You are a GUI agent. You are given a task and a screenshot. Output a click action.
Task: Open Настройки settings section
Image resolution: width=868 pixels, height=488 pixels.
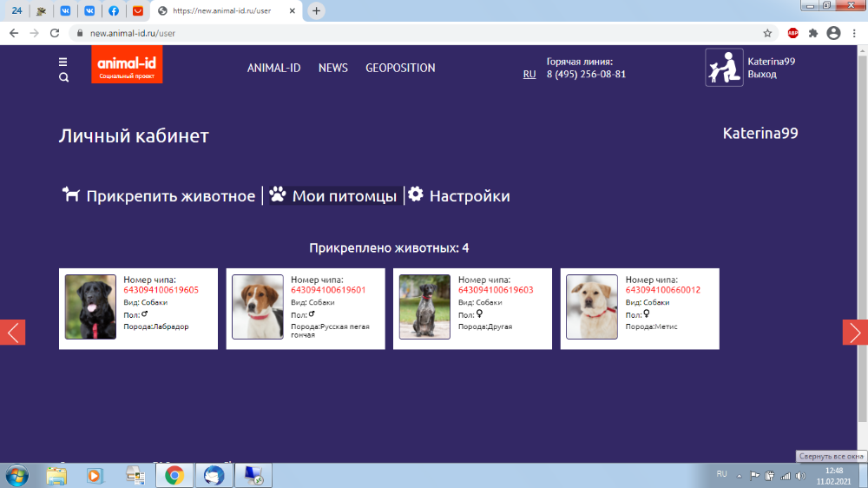(x=459, y=195)
